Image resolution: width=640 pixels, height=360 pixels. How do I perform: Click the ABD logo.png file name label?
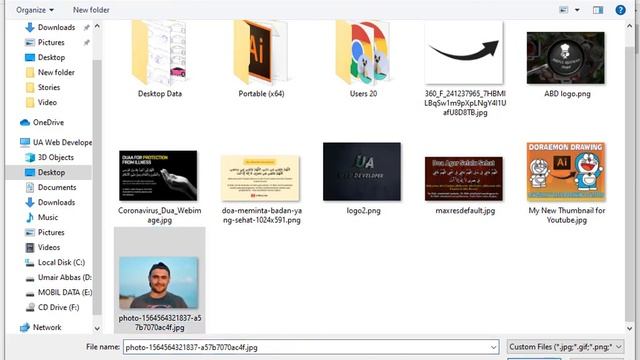567,94
